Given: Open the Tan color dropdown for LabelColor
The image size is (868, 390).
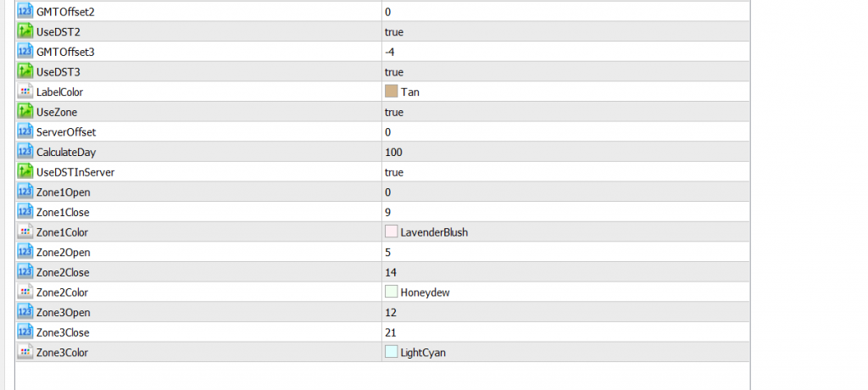Looking at the screenshot, I should tap(565, 92).
